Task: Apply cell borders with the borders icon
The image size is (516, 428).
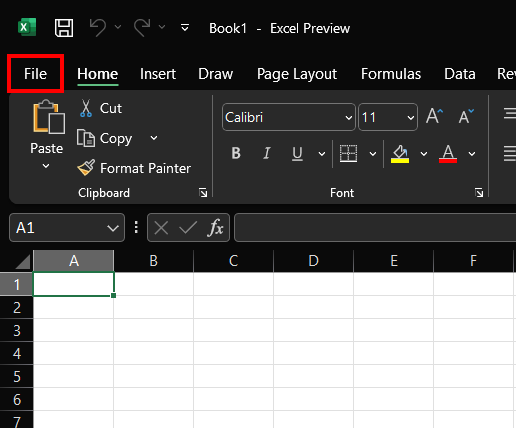Action: (x=348, y=153)
